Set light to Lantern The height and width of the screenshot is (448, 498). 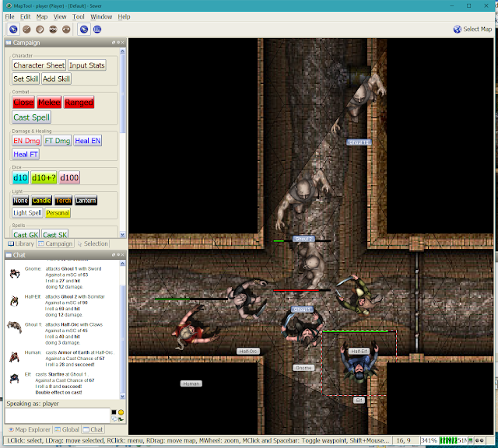click(86, 201)
